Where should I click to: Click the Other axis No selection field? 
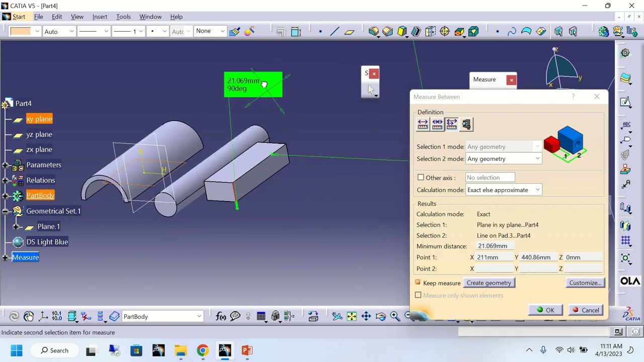click(490, 177)
